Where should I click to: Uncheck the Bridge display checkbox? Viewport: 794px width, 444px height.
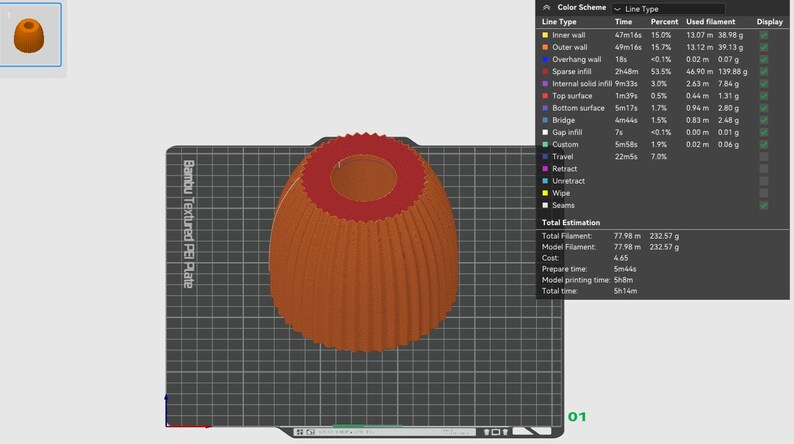(x=764, y=120)
